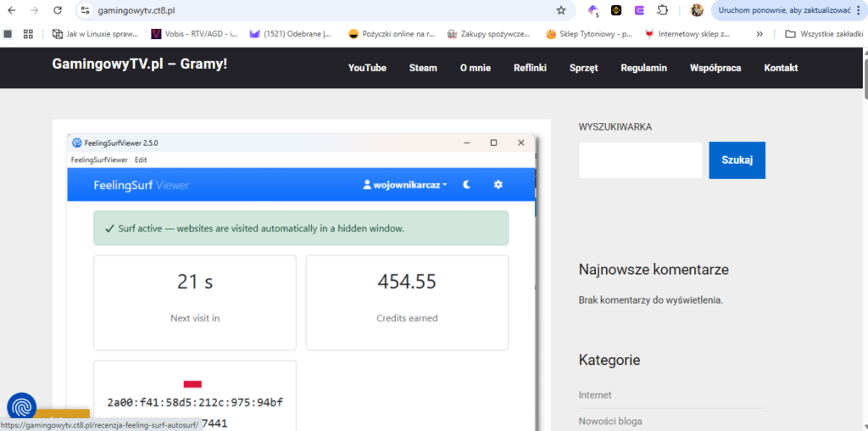Click the fingerprint badge icon at bottom left

click(22, 407)
